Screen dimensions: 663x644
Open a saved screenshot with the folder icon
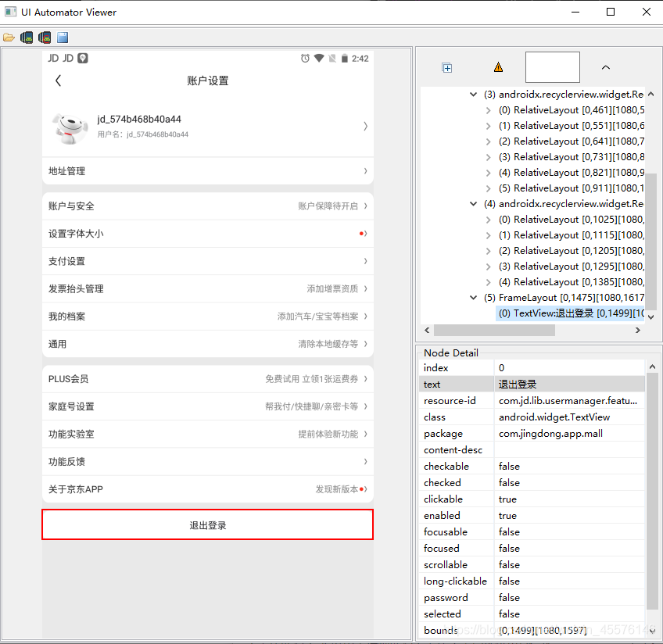pos(9,38)
